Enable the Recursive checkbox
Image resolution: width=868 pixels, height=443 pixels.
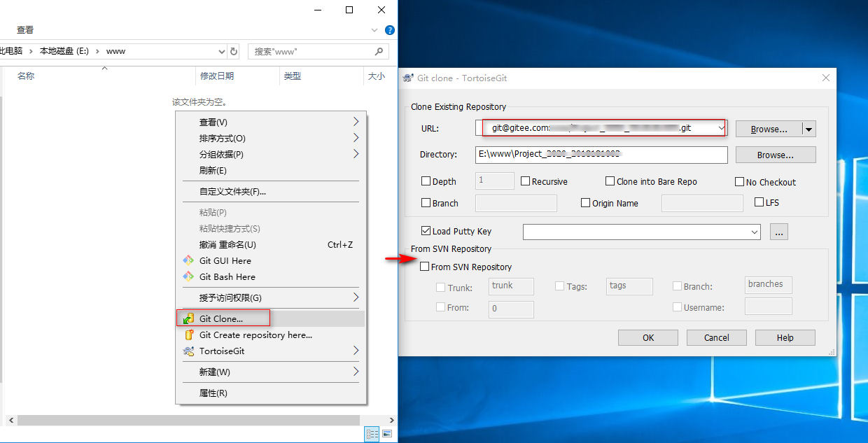pos(526,181)
